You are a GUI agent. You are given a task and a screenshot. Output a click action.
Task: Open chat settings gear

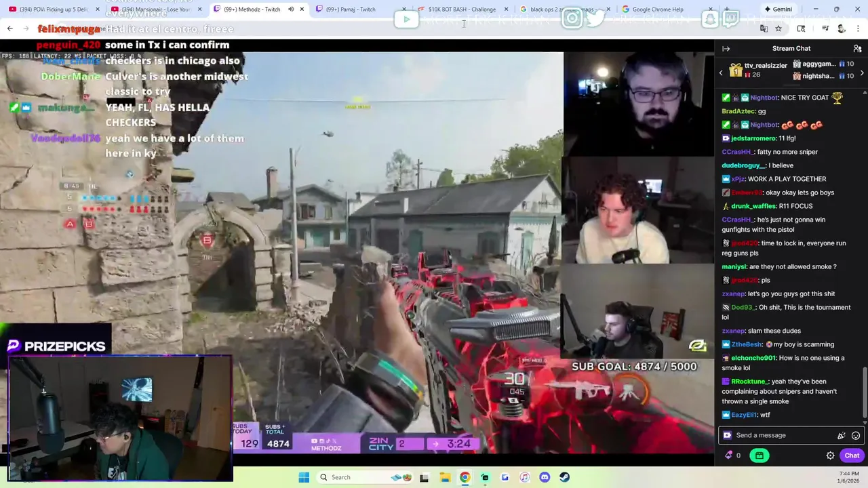click(830, 455)
